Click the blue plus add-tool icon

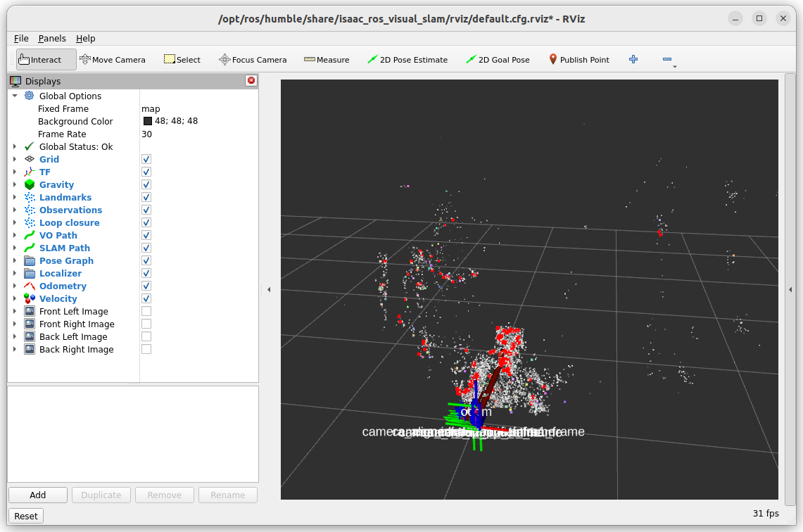(x=633, y=60)
